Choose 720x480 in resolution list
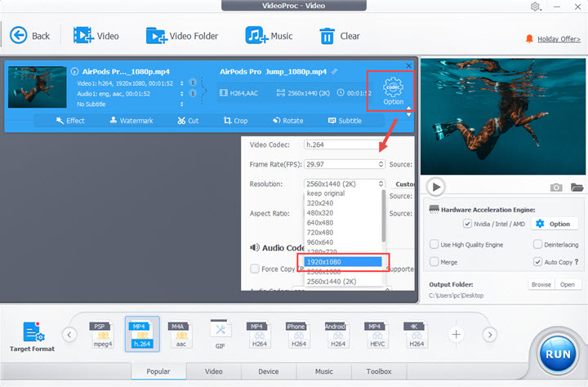The image size is (588, 387). pyautogui.click(x=320, y=233)
